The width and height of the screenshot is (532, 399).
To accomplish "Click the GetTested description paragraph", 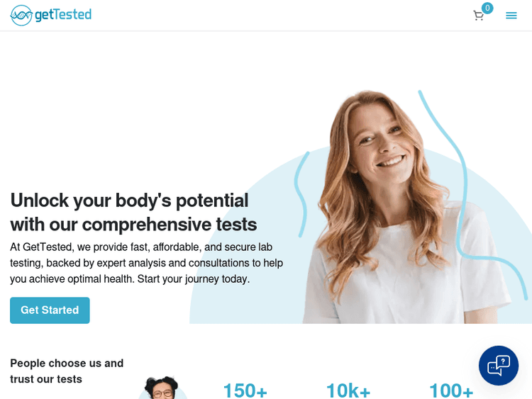I will (x=146, y=263).
